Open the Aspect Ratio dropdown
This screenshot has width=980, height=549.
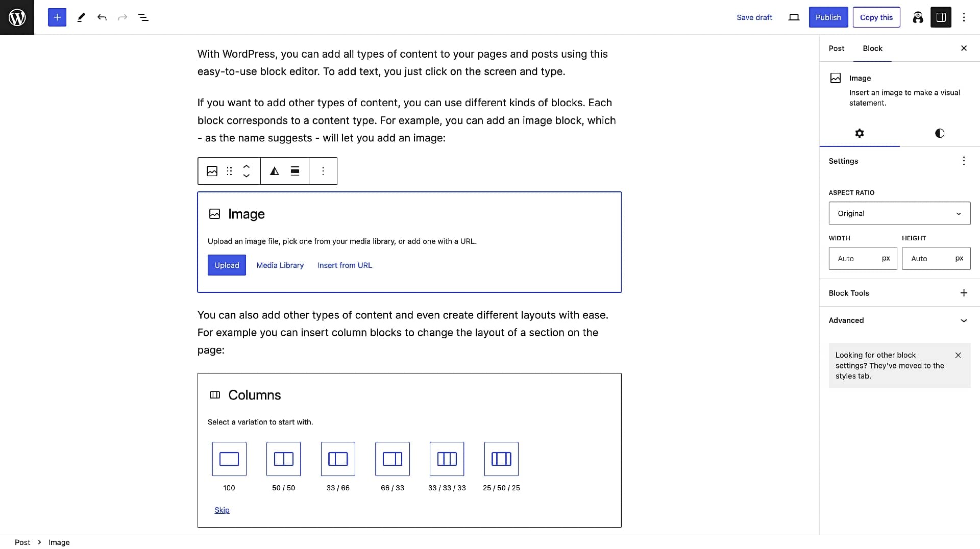coord(899,213)
